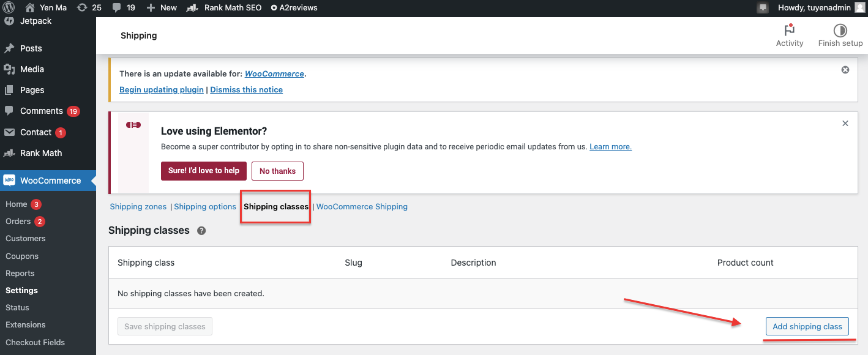Click Dismiss this notice
Screen dimensions: 868x355
246,89
